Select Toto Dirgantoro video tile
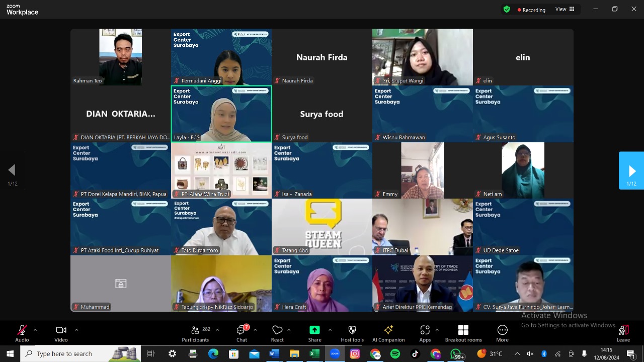Viewport: 644px width, 362px height. tap(221, 227)
